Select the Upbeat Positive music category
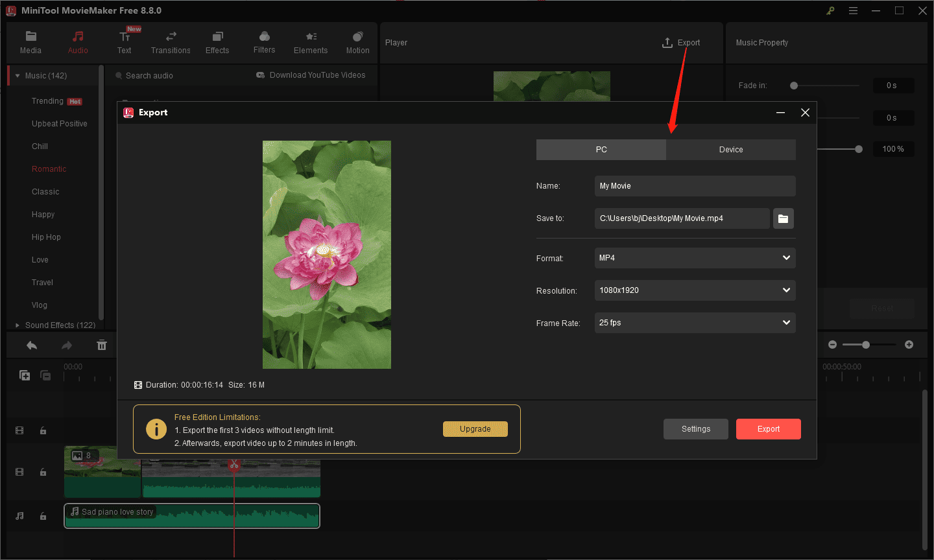Image resolution: width=934 pixels, height=560 pixels. coord(59,124)
